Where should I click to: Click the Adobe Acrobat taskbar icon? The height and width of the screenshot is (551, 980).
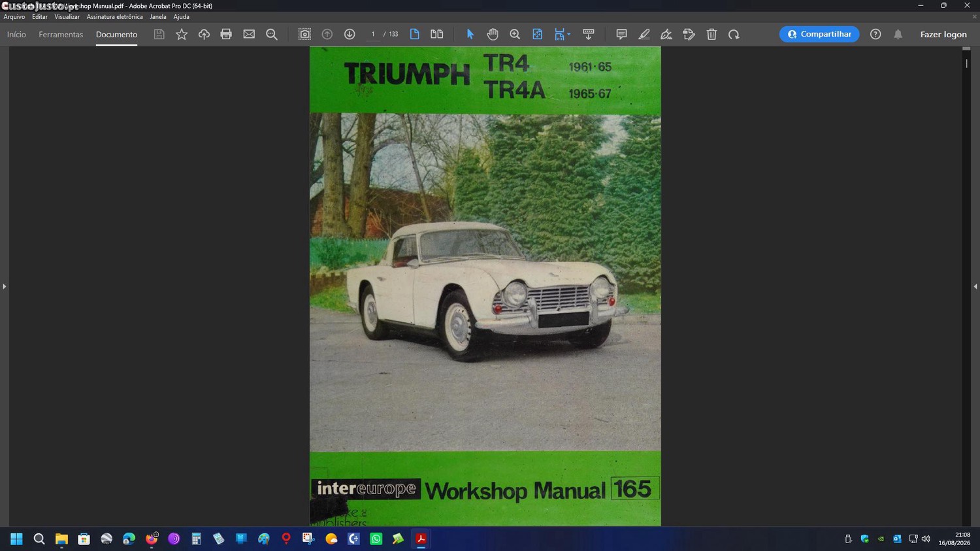coord(421,539)
